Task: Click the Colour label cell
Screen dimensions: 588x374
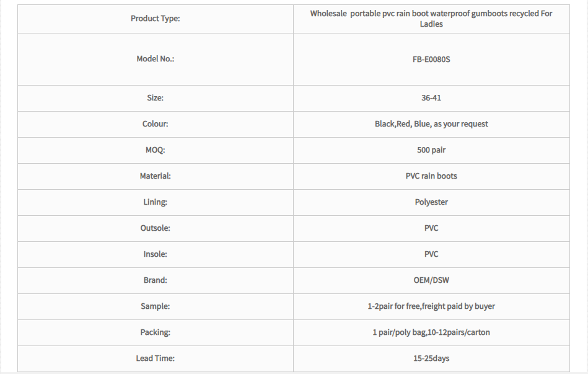Action: 155,124
